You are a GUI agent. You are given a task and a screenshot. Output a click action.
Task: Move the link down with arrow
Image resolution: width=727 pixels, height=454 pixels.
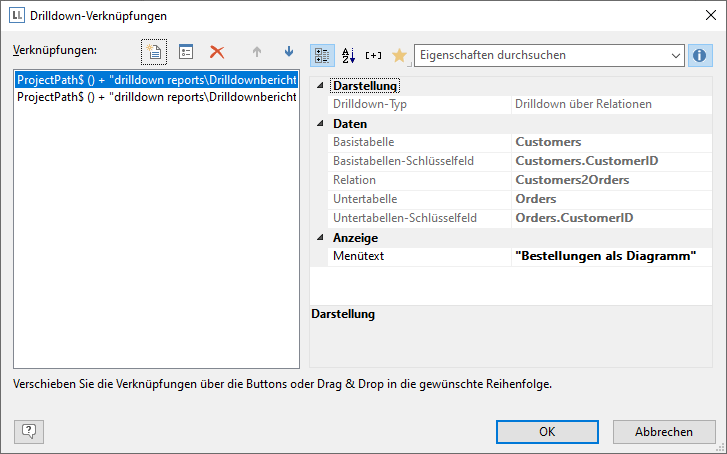tap(289, 52)
